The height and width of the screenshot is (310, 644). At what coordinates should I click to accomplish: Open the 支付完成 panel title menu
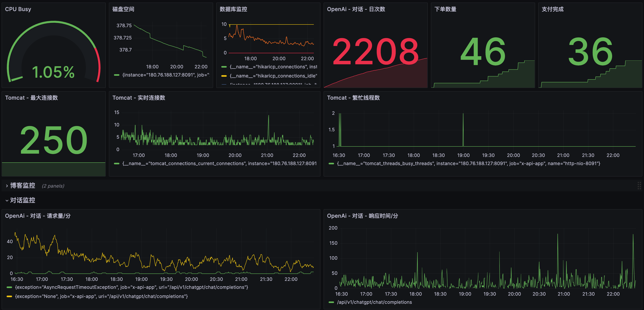(x=552, y=9)
